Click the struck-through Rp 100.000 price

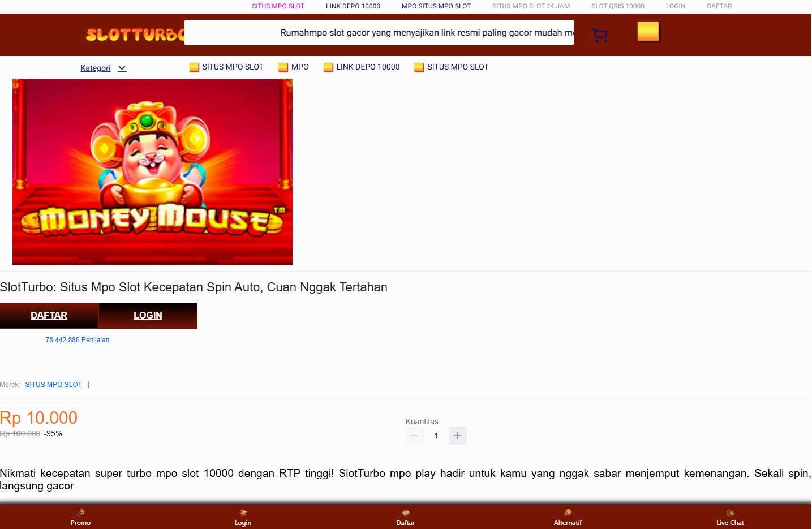20,434
